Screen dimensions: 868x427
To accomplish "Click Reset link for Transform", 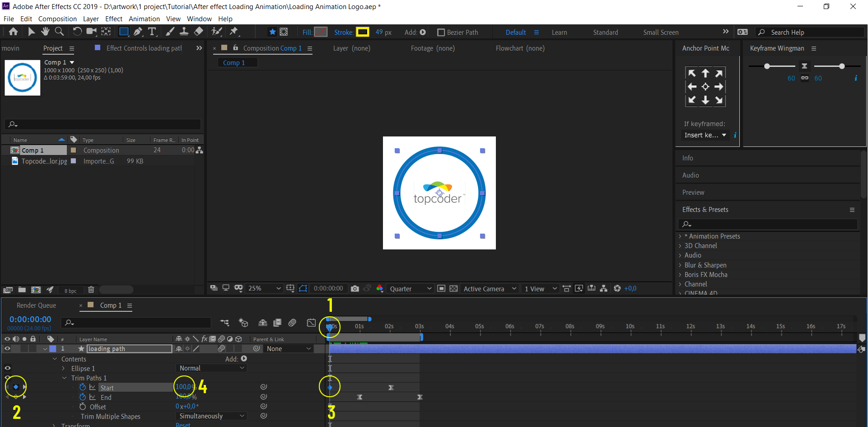I will 183,424.
